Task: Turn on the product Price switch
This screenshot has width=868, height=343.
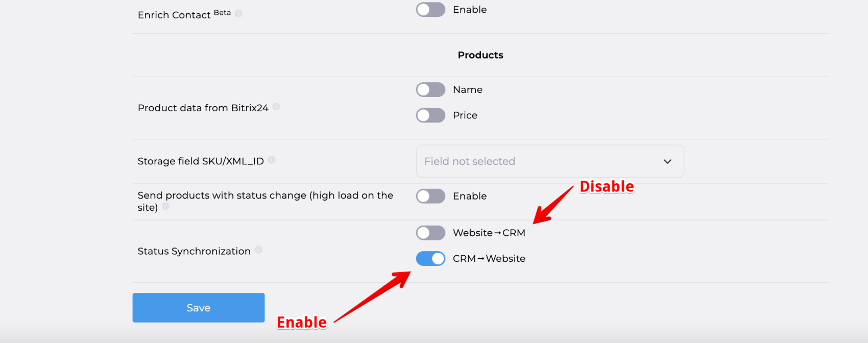Action: pos(430,115)
